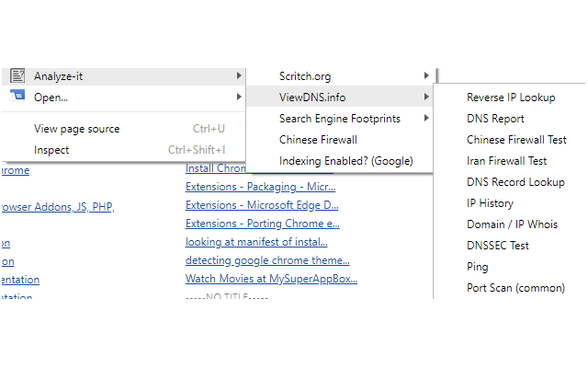588x368 pixels.
Task: Open the Scritch.org submenu item
Action: tap(340, 76)
